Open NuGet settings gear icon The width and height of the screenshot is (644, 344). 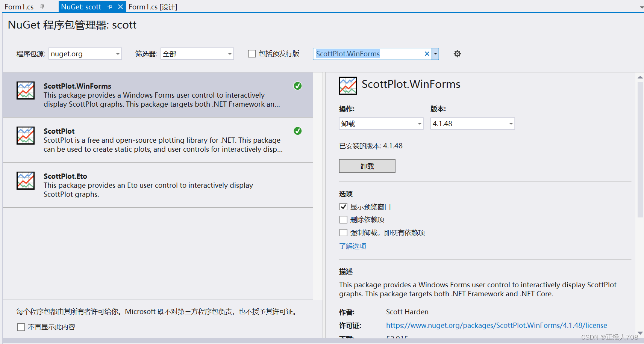[x=457, y=54]
